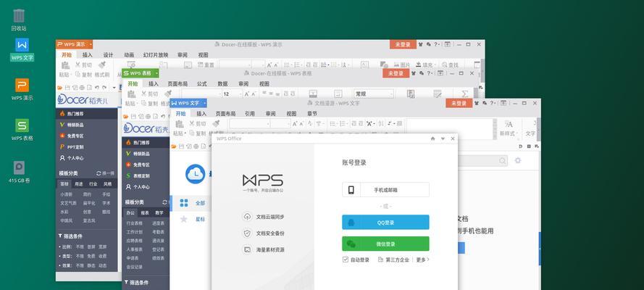644x290 pixels.
Task: Open the 章节 tab in WPS 文字
Action: [x=312, y=114]
